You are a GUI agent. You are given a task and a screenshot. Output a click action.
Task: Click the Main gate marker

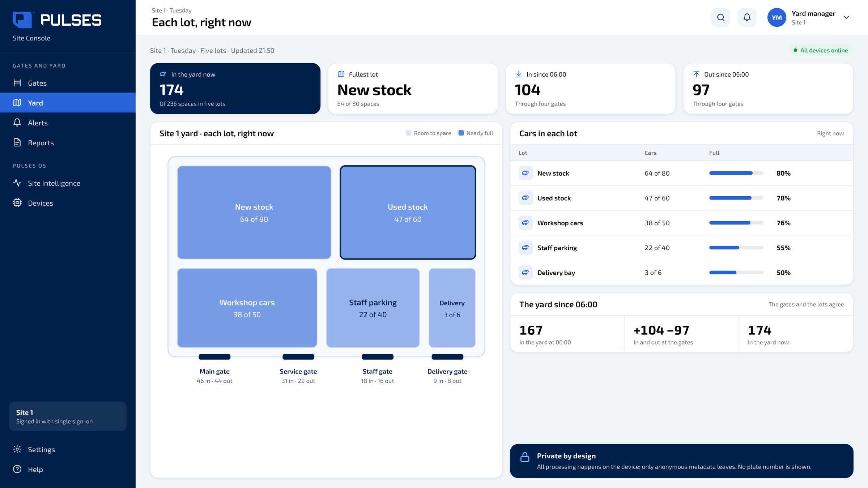pyautogui.click(x=214, y=357)
